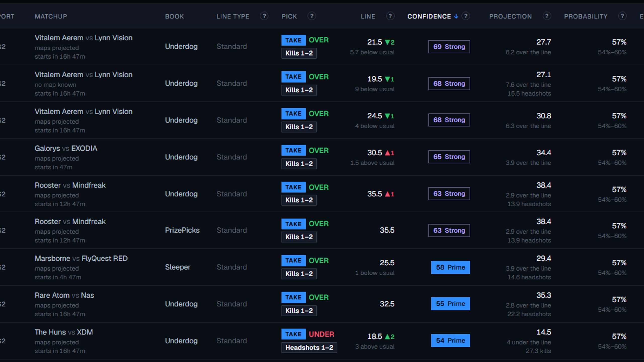Screen dimensions: 644x362
Task: Click the 34.4 projection value
Action: click(544, 153)
